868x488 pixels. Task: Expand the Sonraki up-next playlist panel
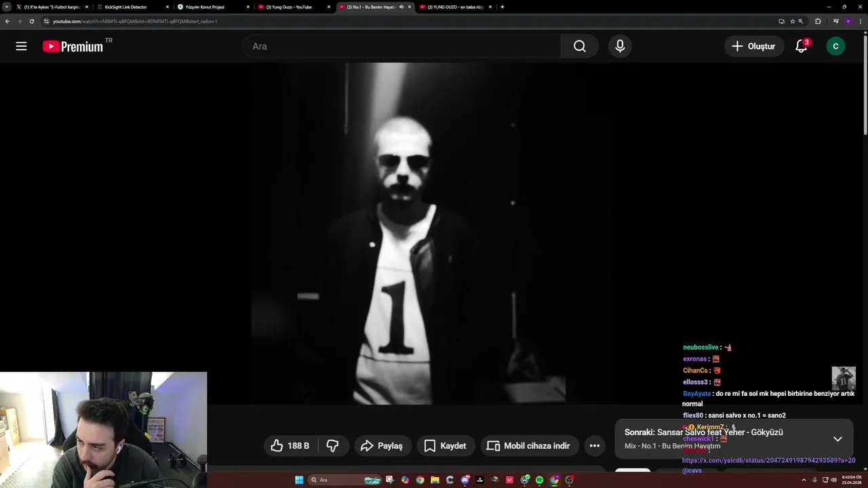pyautogui.click(x=837, y=439)
